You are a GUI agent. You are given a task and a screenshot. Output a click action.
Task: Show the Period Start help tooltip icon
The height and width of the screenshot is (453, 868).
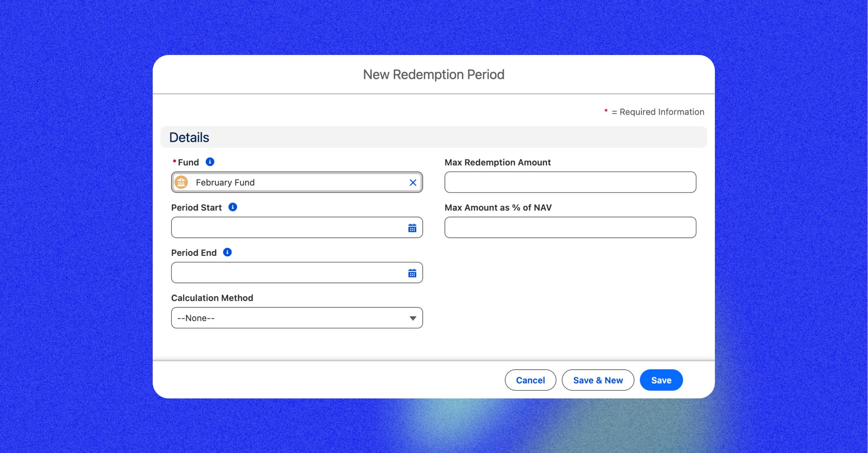coord(232,207)
